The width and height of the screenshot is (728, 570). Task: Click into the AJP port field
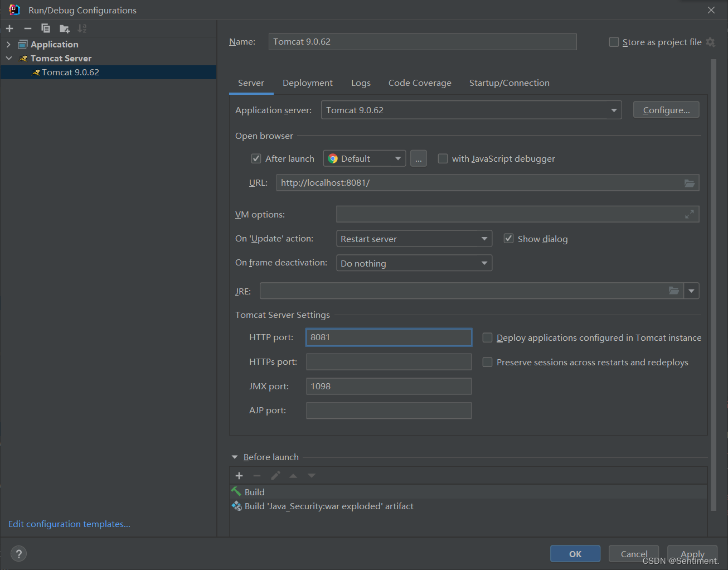[x=389, y=410]
